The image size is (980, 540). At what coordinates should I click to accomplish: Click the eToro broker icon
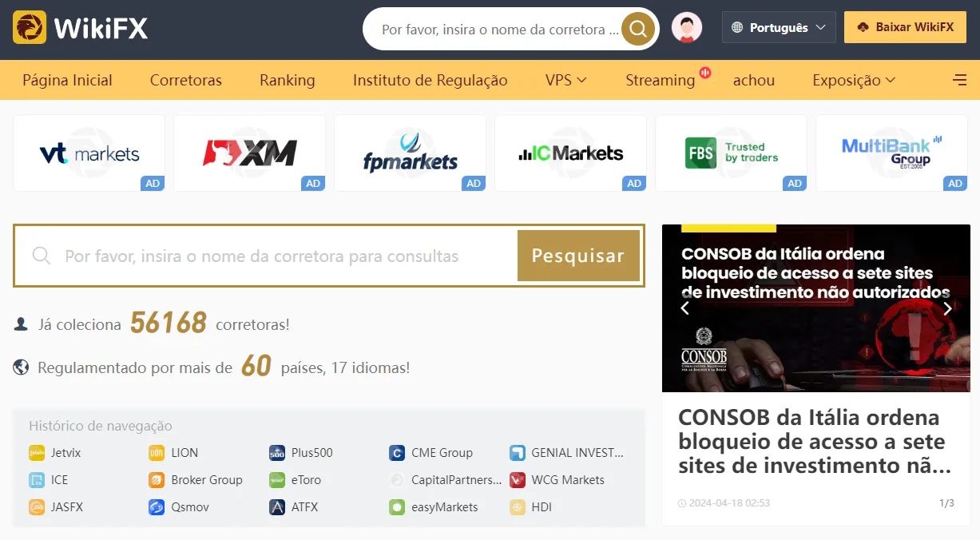point(277,480)
